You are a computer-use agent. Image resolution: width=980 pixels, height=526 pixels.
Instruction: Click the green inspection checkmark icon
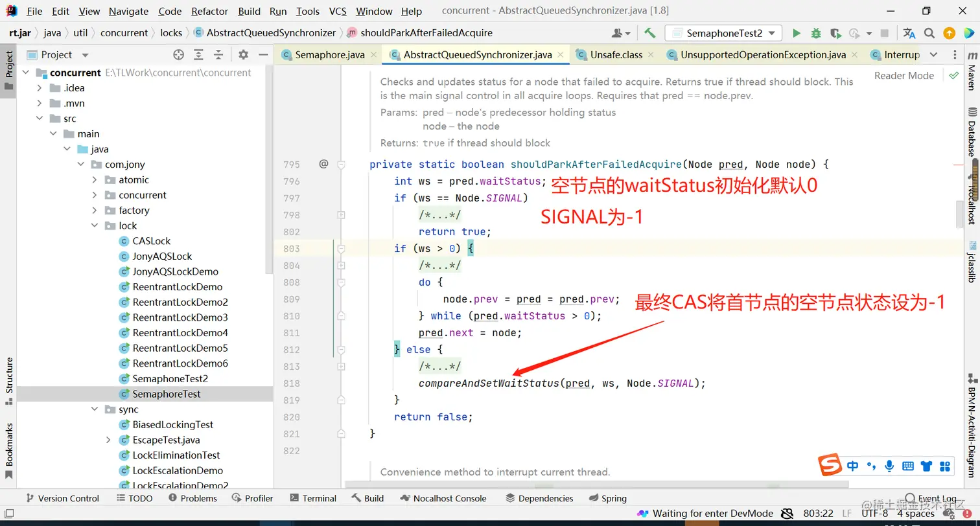point(953,76)
